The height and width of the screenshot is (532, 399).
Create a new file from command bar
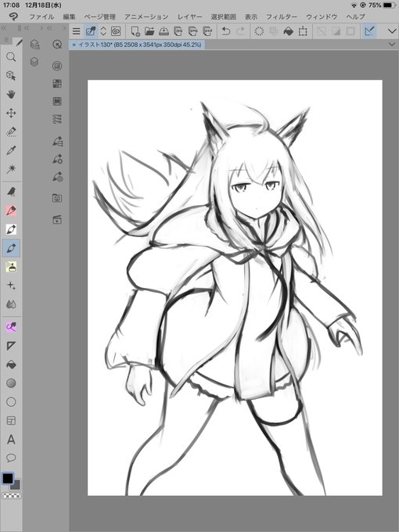tap(135, 31)
